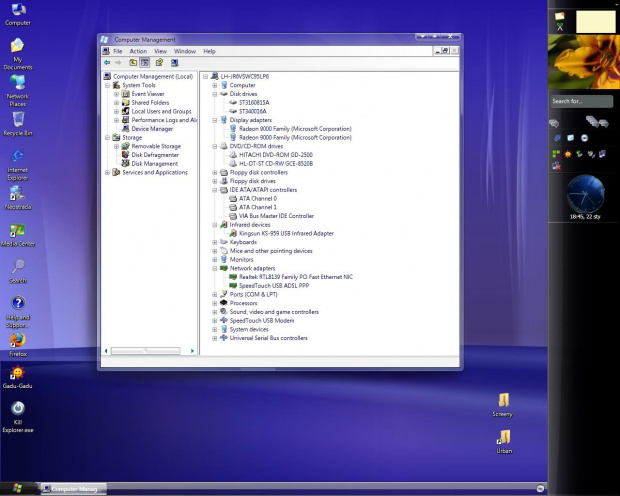
Task: Open the File menu
Action: coord(118,51)
